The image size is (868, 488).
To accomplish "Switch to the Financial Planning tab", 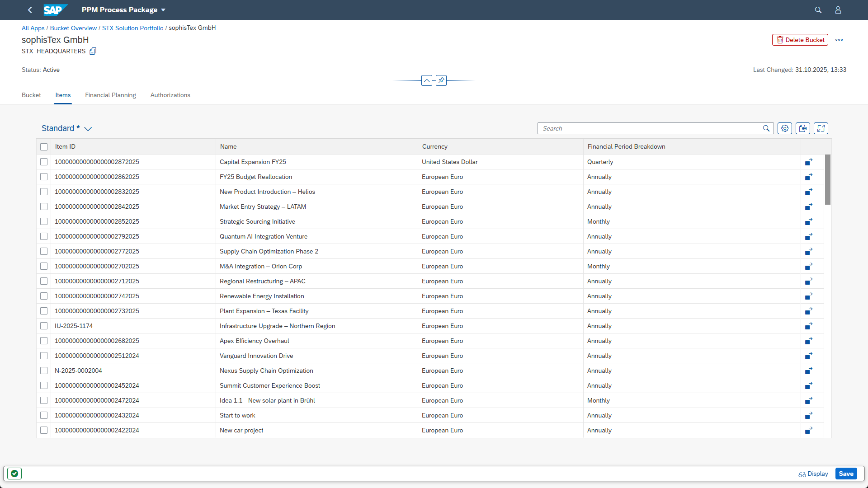I will pyautogui.click(x=110, y=95).
